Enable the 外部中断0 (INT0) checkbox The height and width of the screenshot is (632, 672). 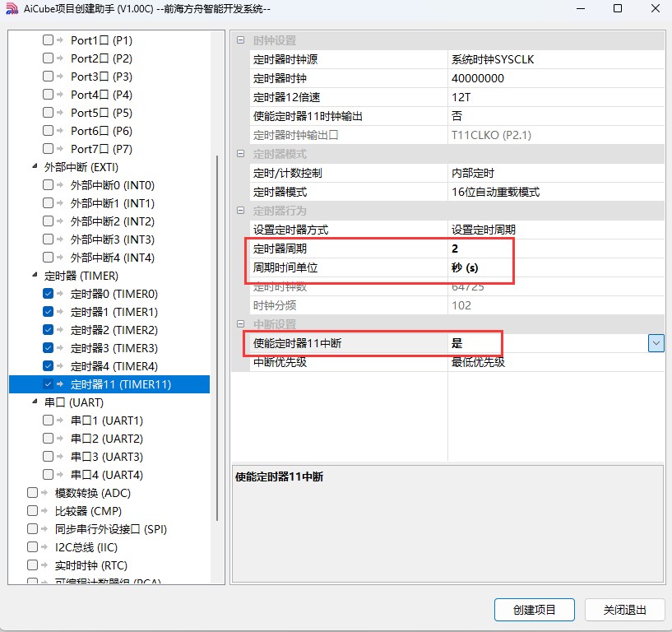(48, 185)
